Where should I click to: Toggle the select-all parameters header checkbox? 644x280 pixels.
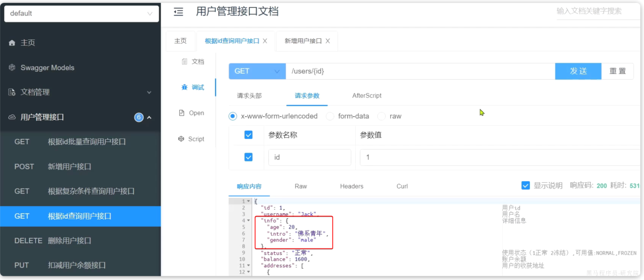pyautogui.click(x=248, y=135)
